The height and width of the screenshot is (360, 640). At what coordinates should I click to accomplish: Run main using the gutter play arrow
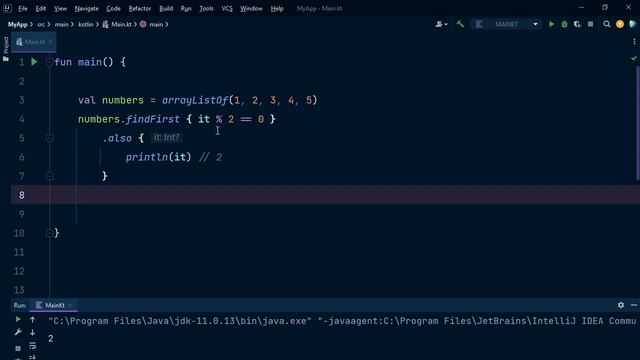tap(34, 62)
